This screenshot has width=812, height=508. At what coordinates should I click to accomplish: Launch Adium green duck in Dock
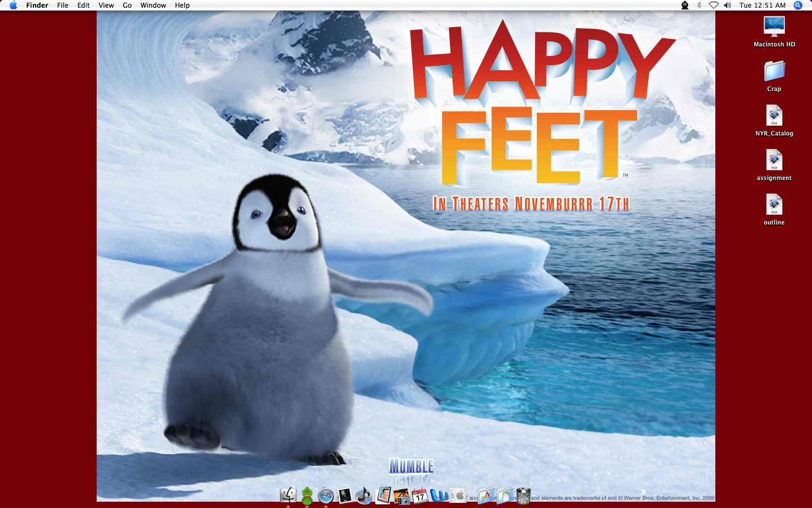pyautogui.click(x=307, y=495)
